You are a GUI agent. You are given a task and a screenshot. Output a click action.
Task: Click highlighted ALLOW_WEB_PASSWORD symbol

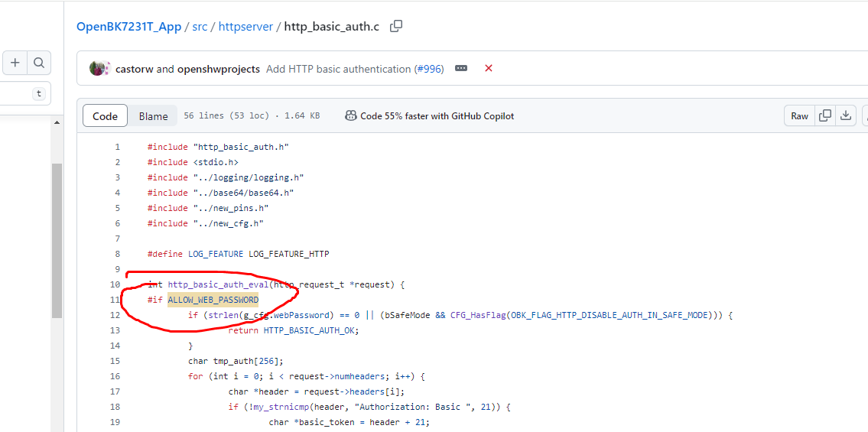[x=213, y=300]
